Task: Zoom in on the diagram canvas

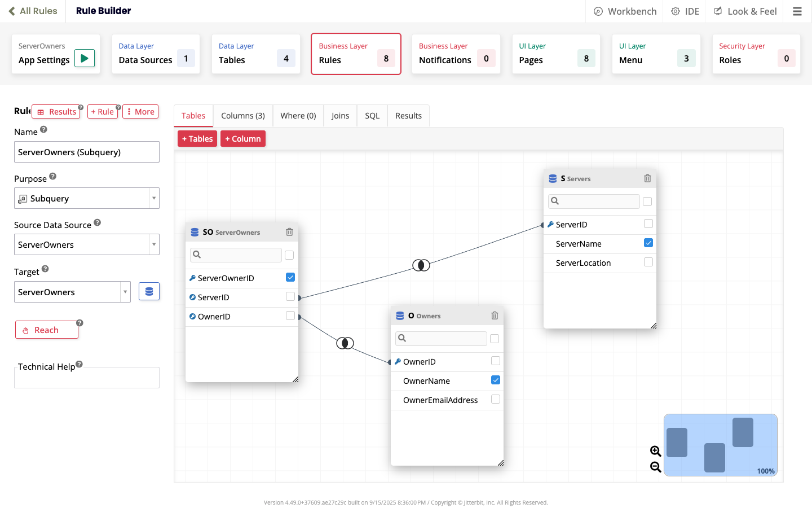Action: [x=655, y=451]
